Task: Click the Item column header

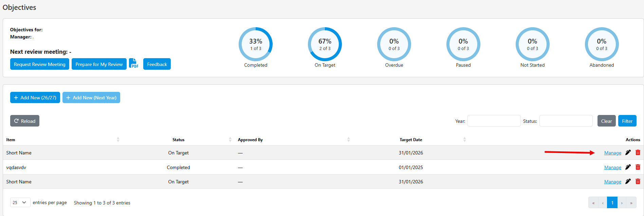Action: click(11, 139)
